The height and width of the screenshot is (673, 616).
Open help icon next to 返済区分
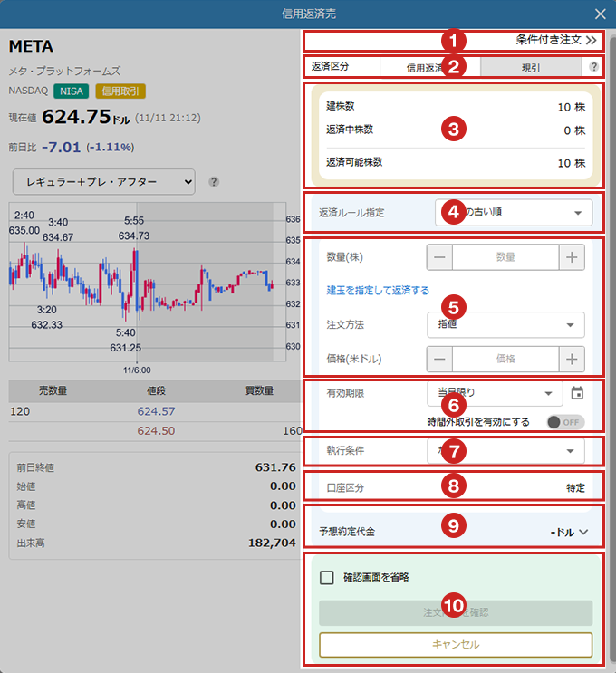click(x=593, y=66)
